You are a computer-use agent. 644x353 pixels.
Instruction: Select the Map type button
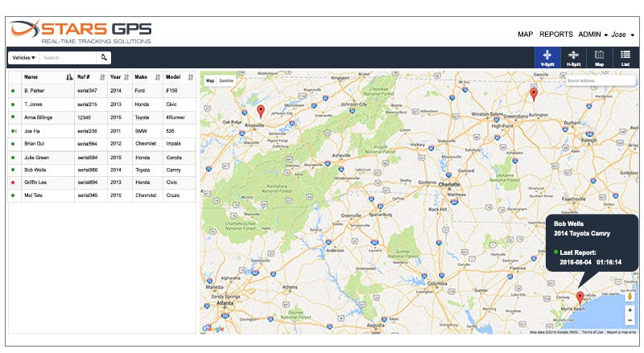pos(210,81)
